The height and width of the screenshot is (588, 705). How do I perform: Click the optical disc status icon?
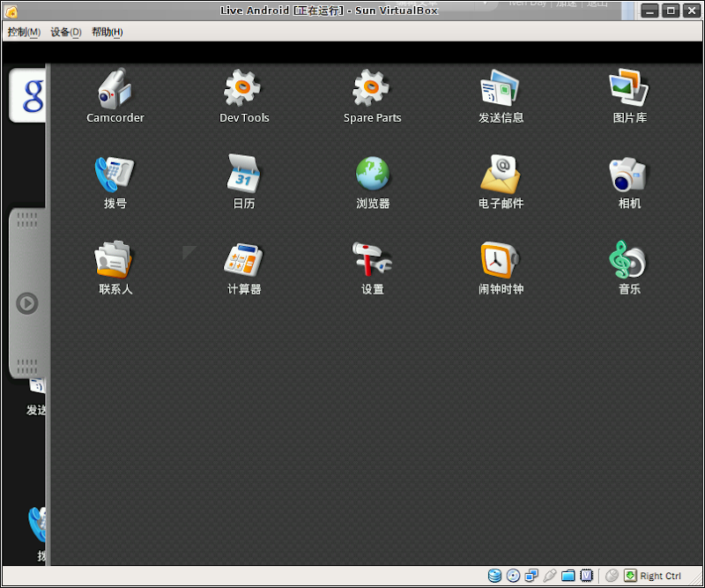tap(513, 576)
